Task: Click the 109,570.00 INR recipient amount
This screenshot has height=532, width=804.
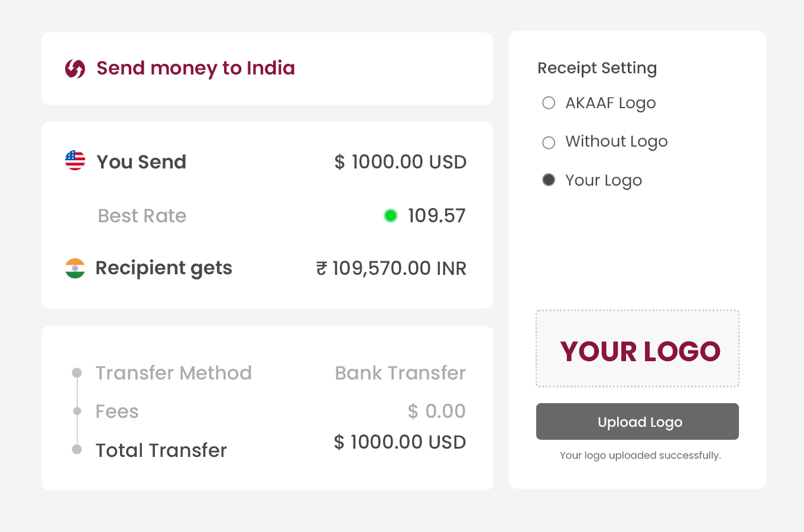Action: [399, 268]
